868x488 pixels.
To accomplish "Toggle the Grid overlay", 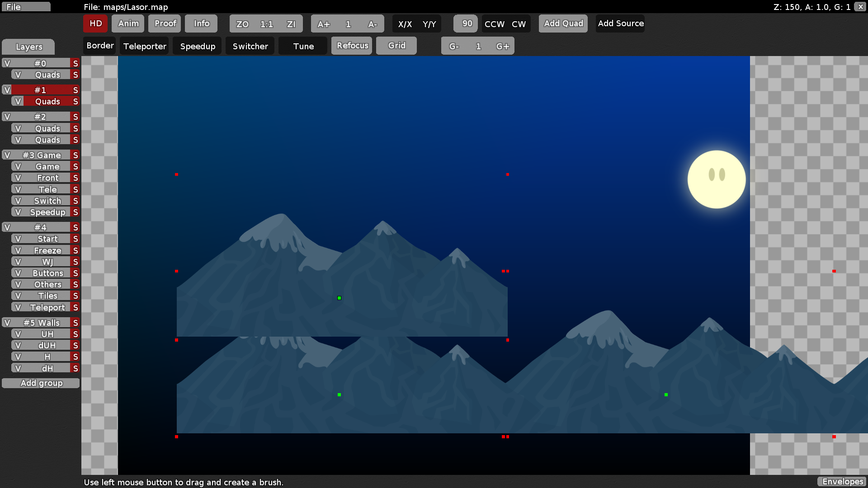I will coord(396,45).
